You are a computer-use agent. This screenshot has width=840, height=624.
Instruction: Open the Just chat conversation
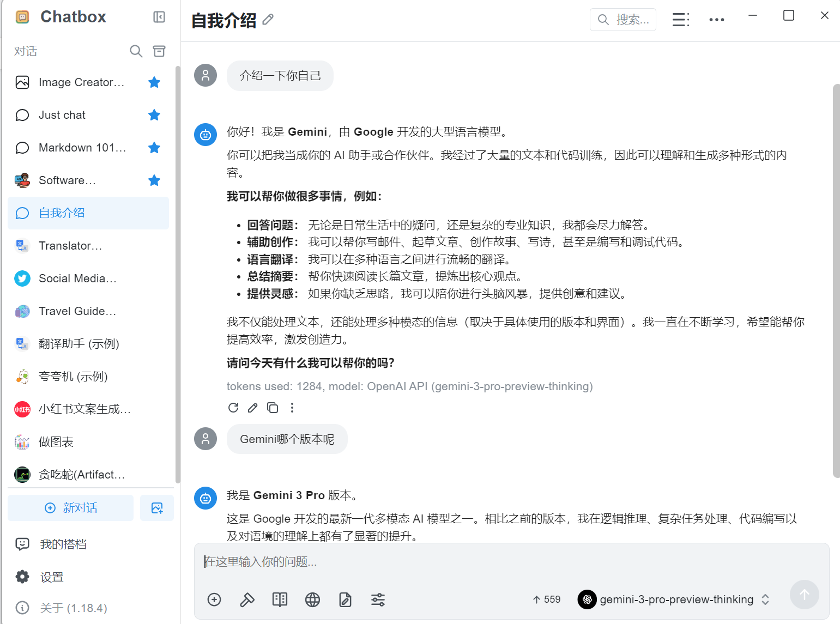coord(88,115)
